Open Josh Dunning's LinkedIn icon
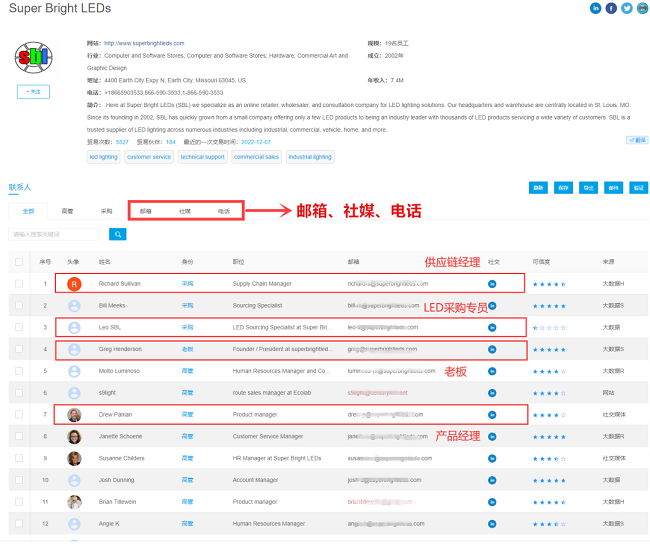The image size is (650, 547). pyautogui.click(x=492, y=480)
